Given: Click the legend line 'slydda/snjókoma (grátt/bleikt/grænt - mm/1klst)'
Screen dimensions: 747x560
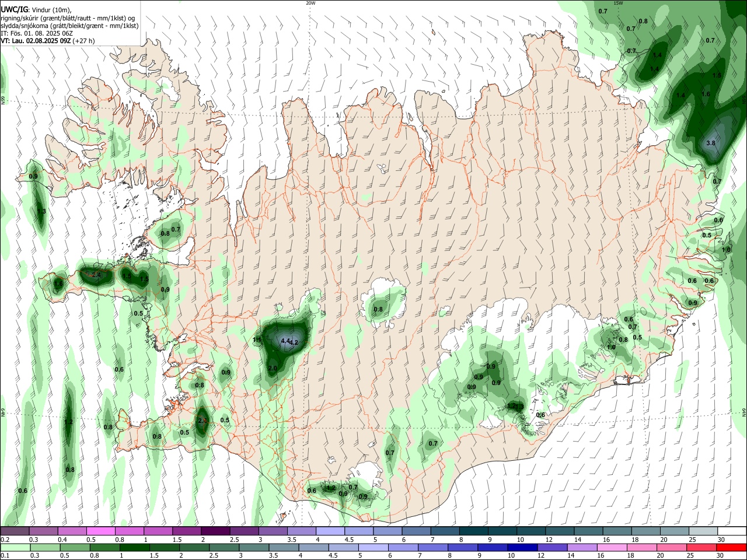Looking at the screenshot, I should (69, 26).
